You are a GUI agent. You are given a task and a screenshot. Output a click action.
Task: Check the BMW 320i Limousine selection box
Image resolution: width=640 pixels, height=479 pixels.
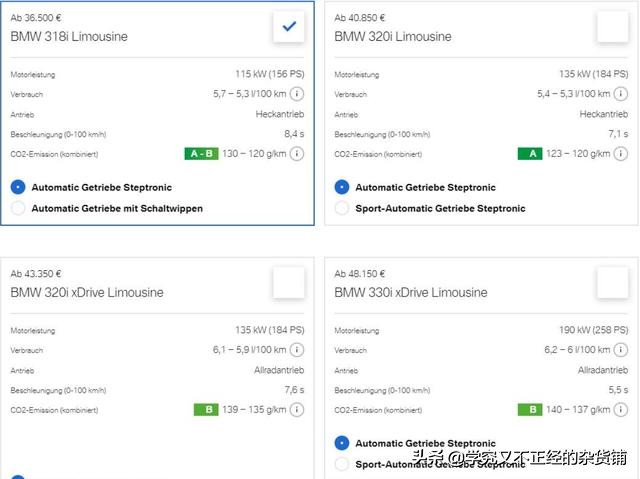pos(613,27)
